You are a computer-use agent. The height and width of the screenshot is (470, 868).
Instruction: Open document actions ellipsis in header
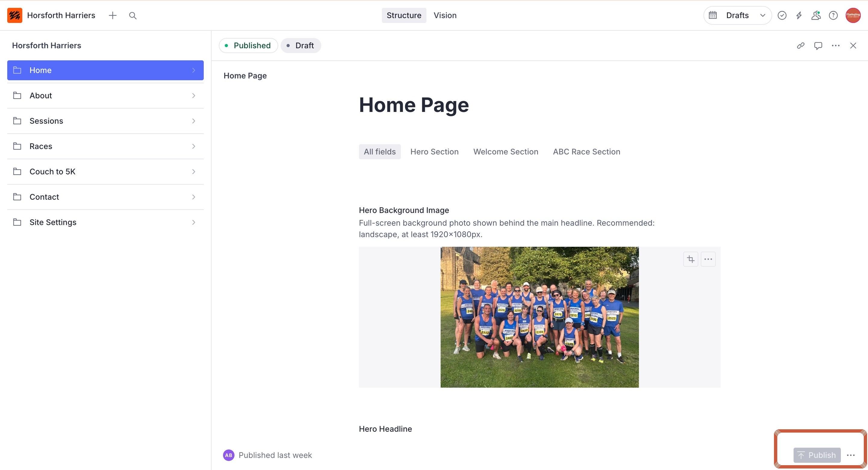coord(836,46)
